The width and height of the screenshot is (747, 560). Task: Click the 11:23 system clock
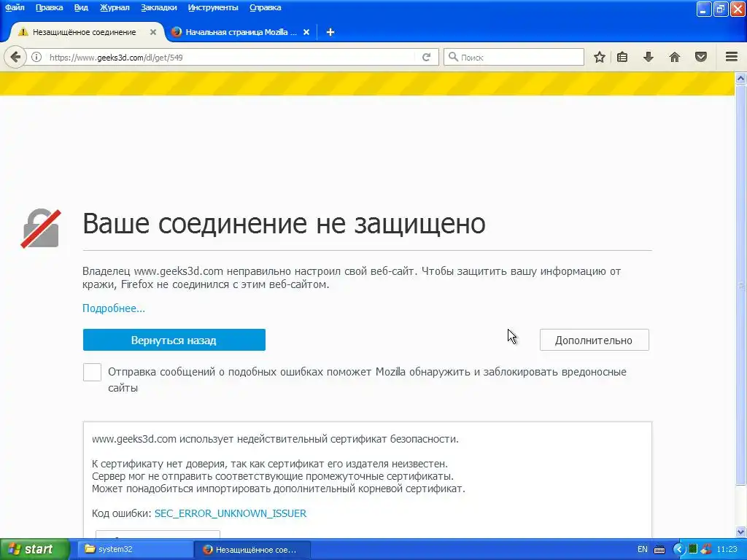click(727, 550)
